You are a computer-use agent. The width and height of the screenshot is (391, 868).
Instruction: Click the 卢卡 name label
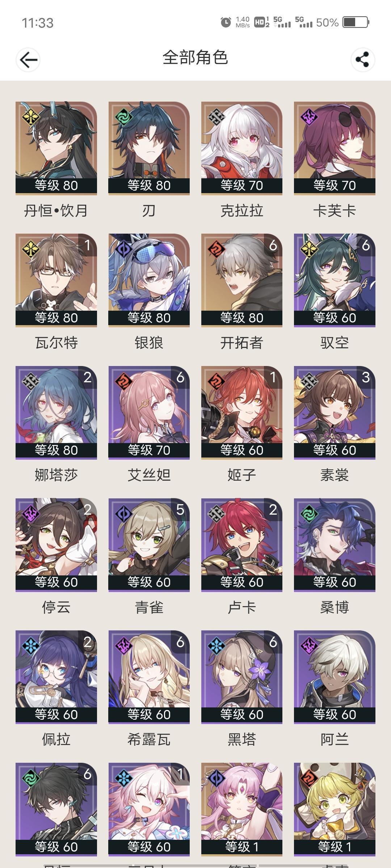(x=242, y=607)
